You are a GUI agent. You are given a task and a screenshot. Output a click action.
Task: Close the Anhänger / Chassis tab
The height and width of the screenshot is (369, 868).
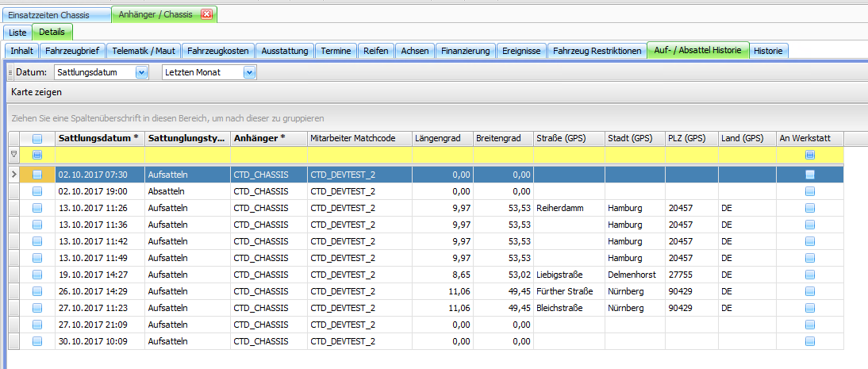point(207,15)
